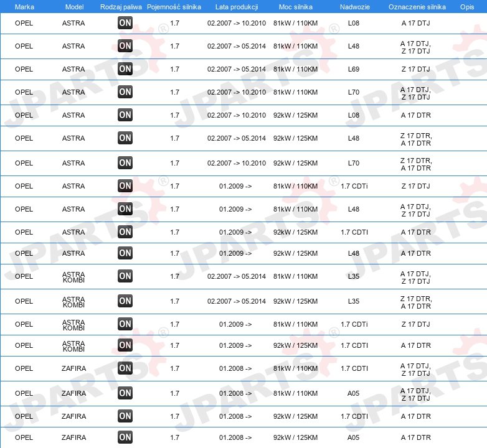487x448 pixels.
Task: Click the ON icon in the Astra L70 81kW row
Action: 125,92
